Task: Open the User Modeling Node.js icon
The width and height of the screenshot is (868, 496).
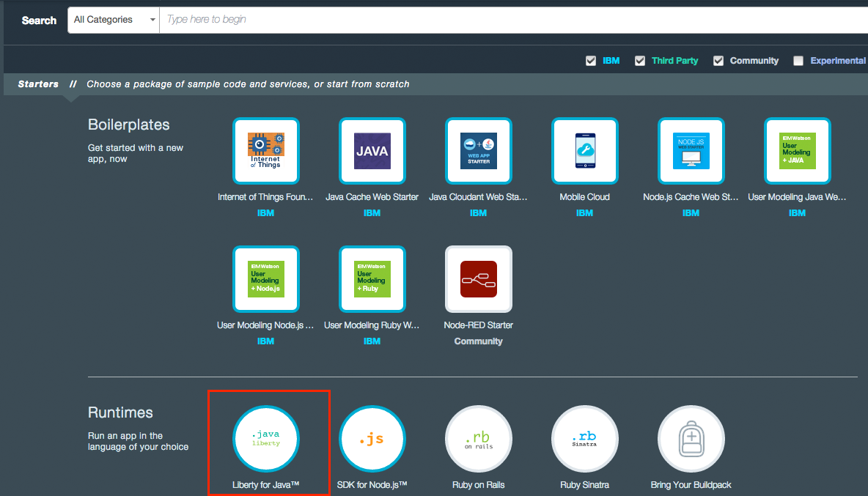Action: pos(265,279)
